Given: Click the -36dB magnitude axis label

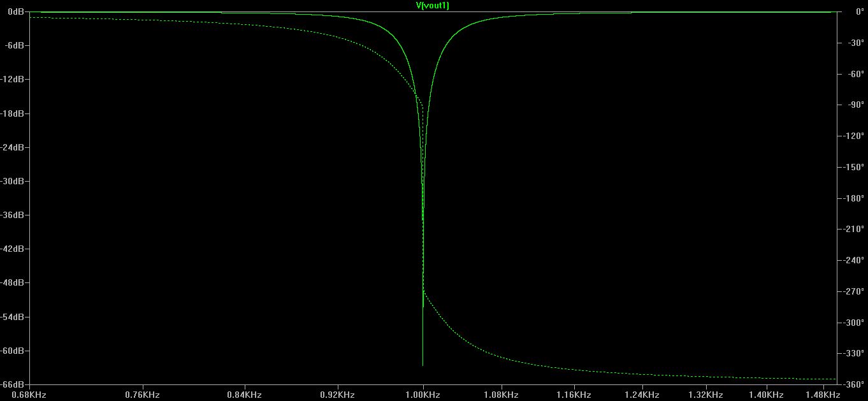Looking at the screenshot, I should coord(11,215).
